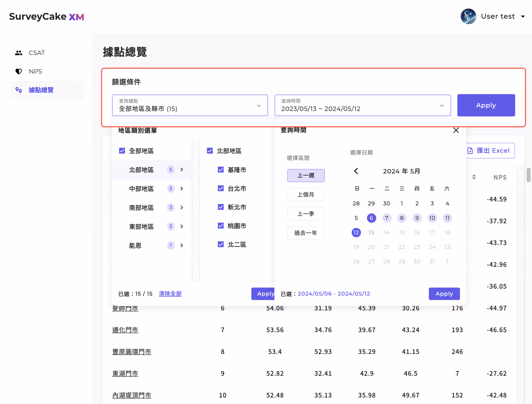532x404 pixels.
Task: Select April 28 in the calendar
Action: pos(356,204)
